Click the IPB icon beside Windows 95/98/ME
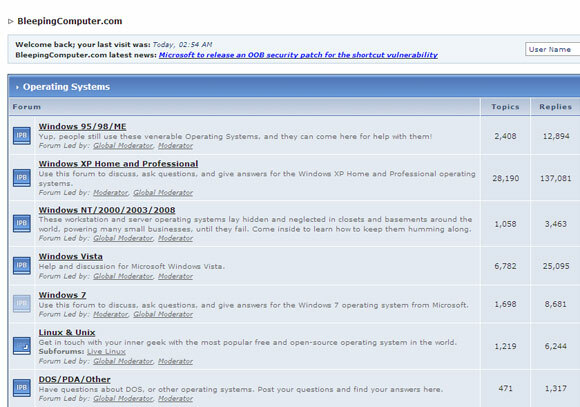The height and width of the screenshot is (407, 580). click(22, 135)
